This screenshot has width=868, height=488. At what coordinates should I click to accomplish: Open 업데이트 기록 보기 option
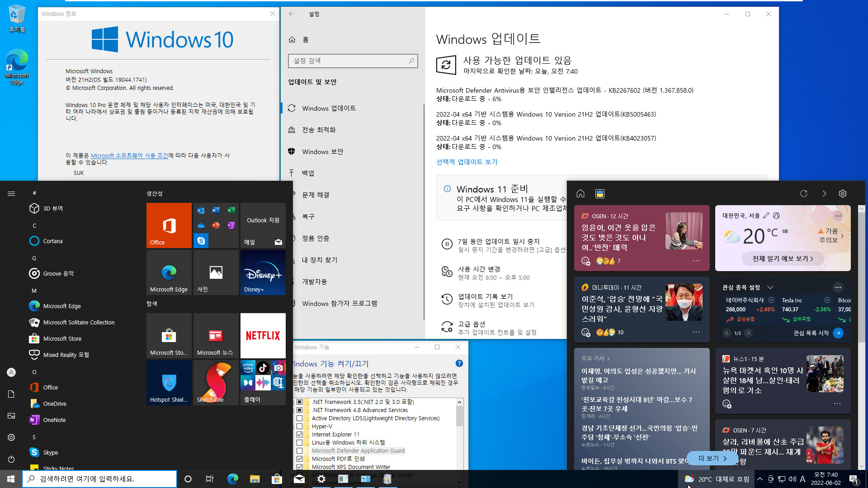pos(485,296)
